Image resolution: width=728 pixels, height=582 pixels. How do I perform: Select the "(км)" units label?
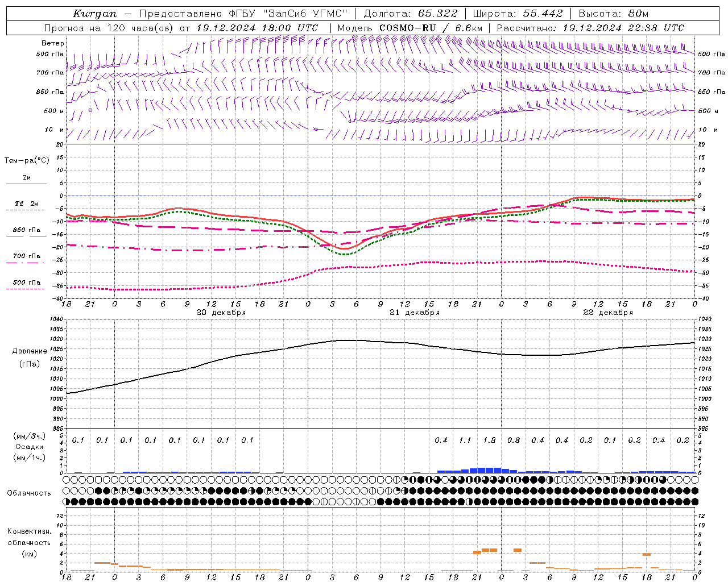29,554
